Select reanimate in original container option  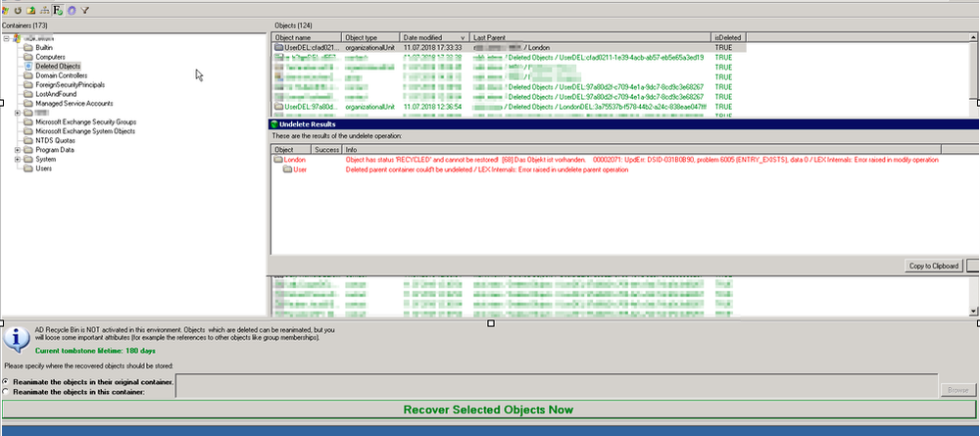pyautogui.click(x=9, y=381)
